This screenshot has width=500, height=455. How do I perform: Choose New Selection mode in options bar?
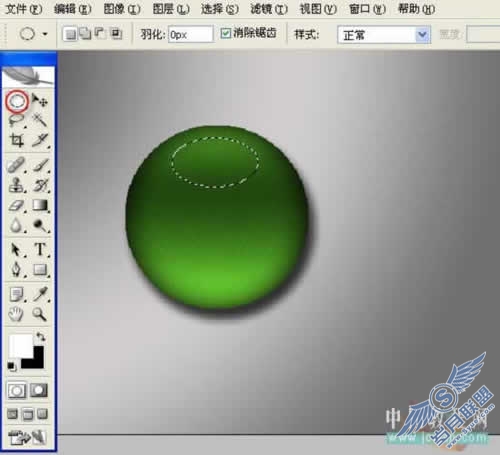tap(70, 34)
